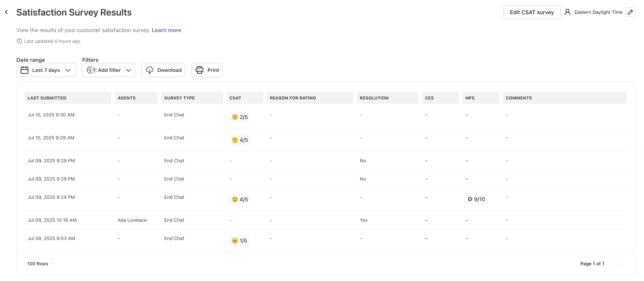Click the pencil edit timezone icon
Image resolution: width=644 pixels, height=281 pixels.
tap(630, 12)
